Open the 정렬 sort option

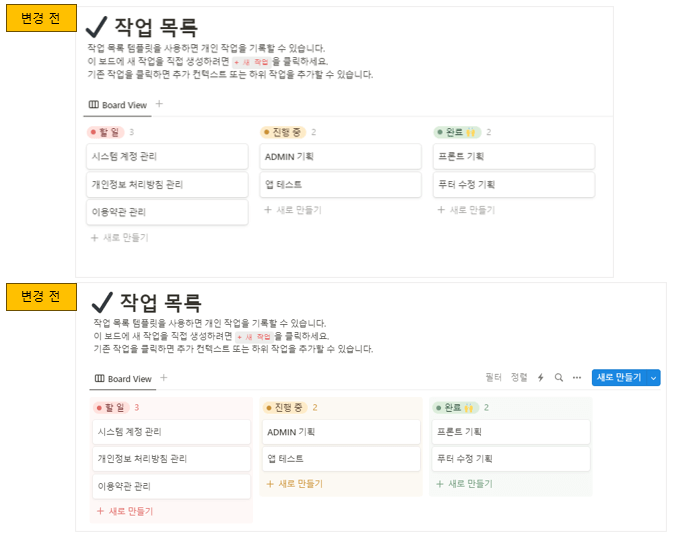[519, 377]
